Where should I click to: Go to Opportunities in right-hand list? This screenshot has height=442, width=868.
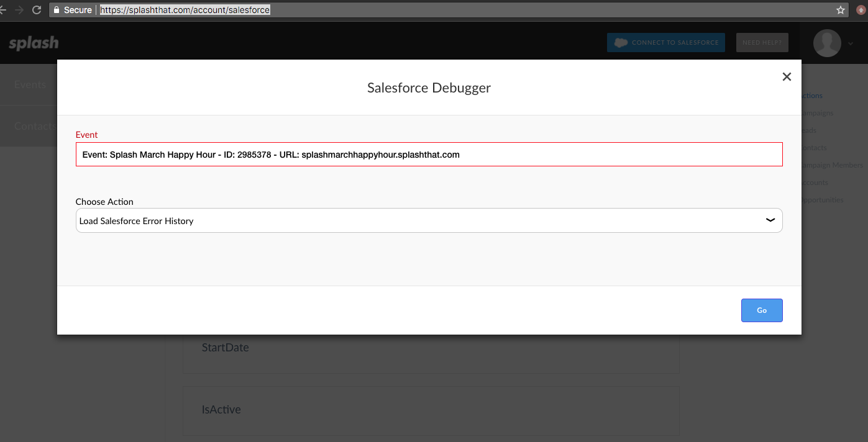[823, 200]
